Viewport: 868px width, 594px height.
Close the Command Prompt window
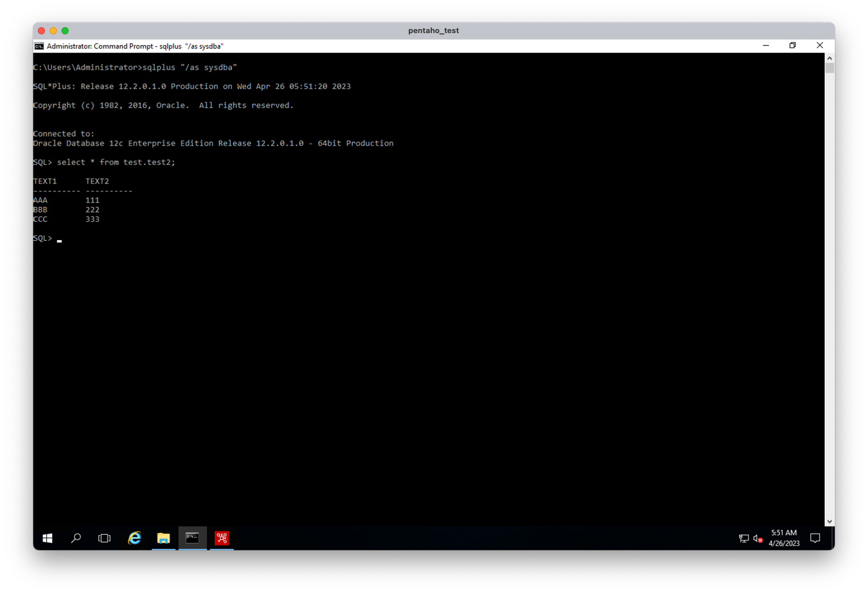pos(819,46)
